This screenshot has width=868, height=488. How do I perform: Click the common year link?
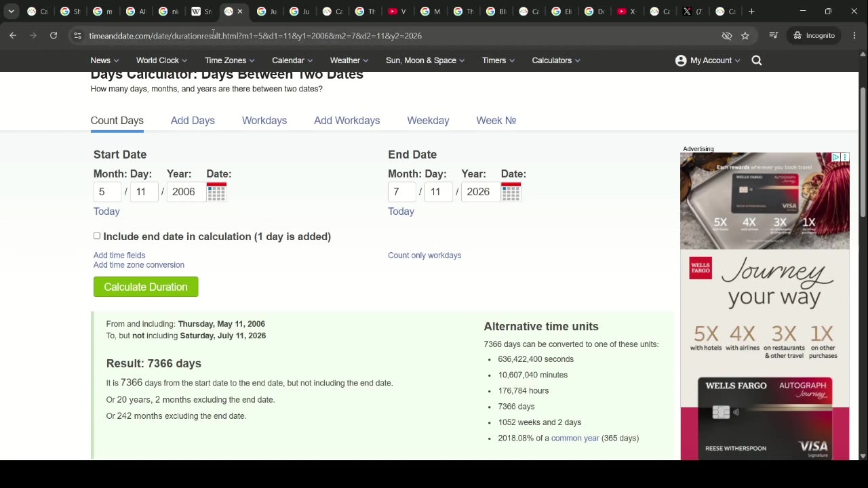click(575, 438)
